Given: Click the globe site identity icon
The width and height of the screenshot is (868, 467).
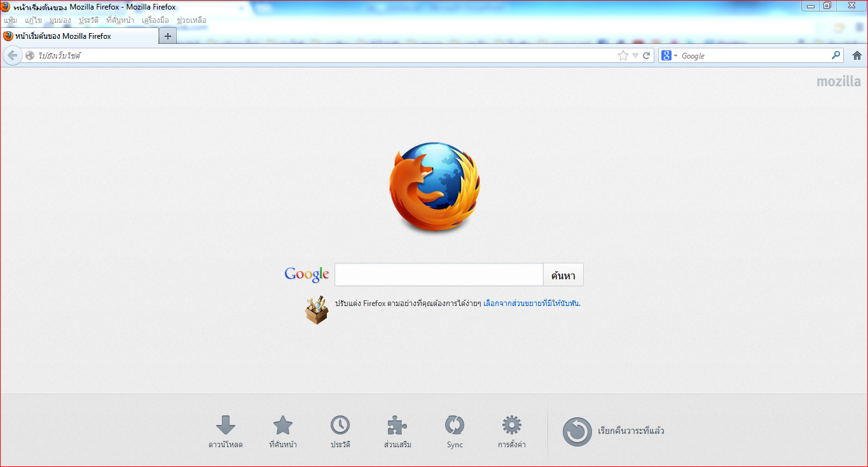Looking at the screenshot, I should click(30, 56).
